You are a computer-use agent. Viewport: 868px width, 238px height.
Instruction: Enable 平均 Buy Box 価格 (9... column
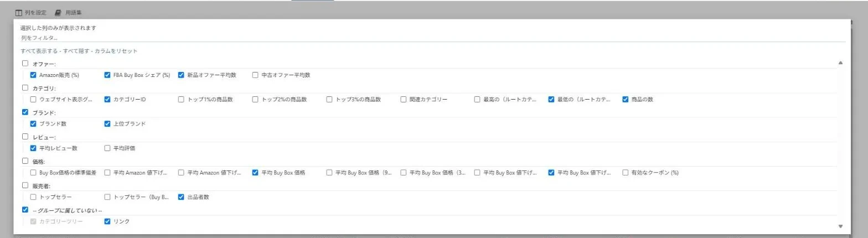pyautogui.click(x=329, y=172)
